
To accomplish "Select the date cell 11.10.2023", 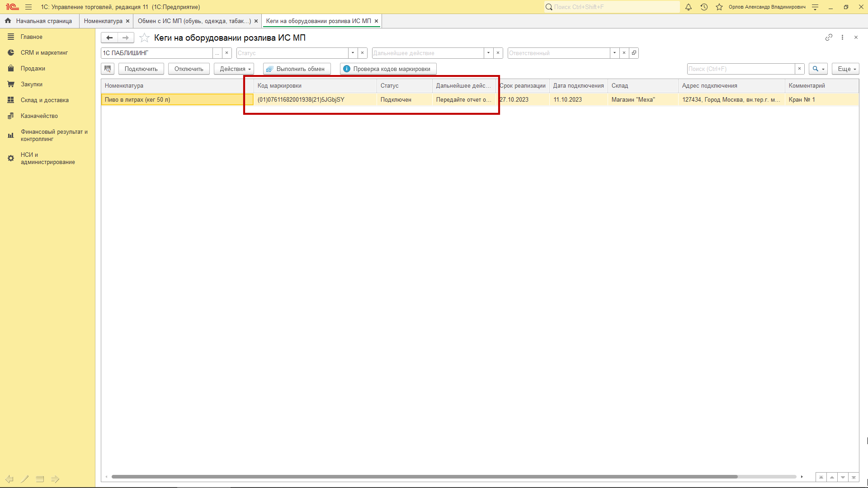I will [579, 100].
